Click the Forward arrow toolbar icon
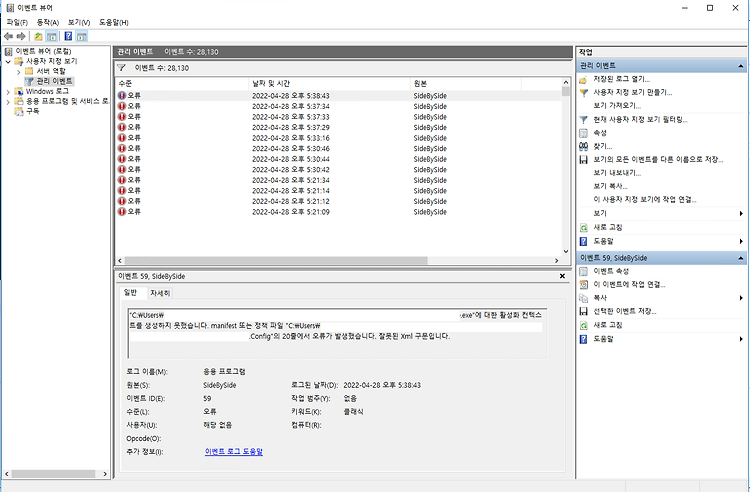The image size is (750, 492). coord(21,36)
